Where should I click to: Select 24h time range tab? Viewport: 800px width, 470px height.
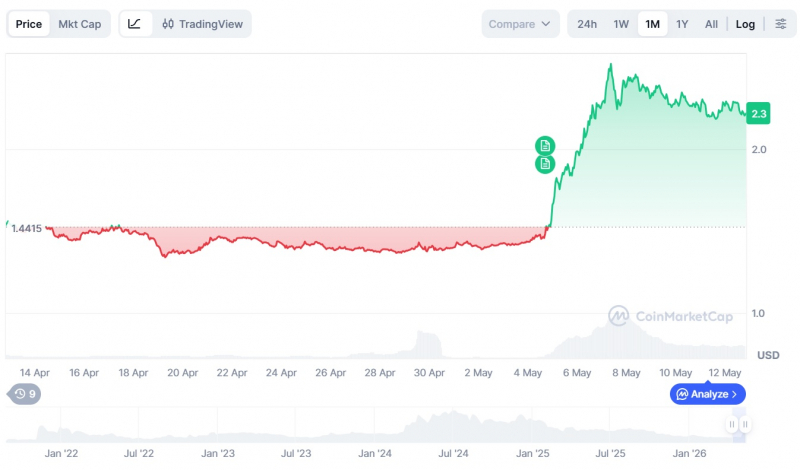click(x=587, y=24)
